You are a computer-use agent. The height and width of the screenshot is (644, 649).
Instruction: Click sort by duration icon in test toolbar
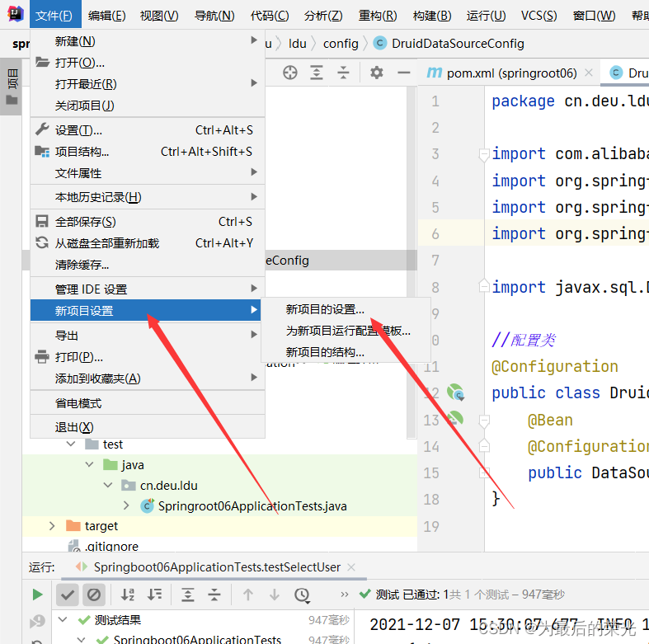click(154, 595)
